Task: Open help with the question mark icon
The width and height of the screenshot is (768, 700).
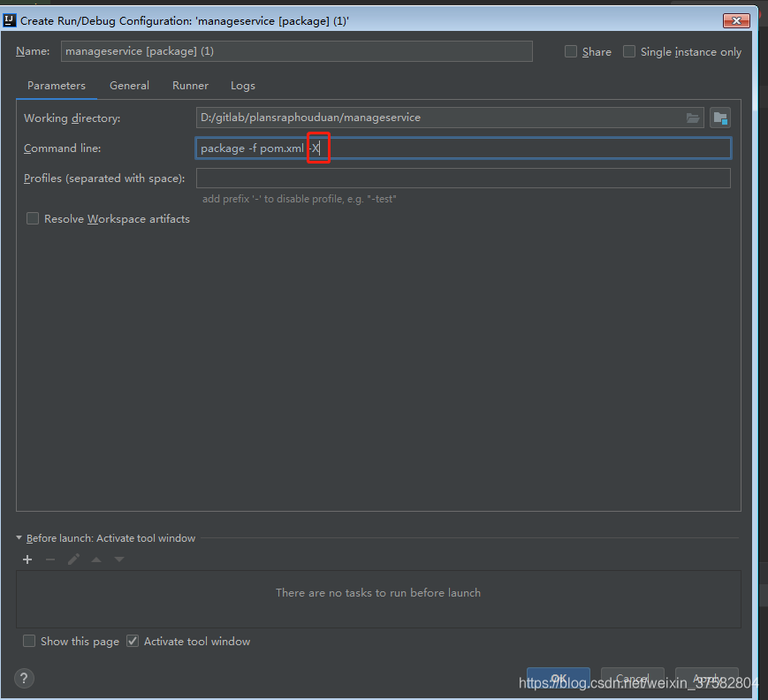Action: 24,679
